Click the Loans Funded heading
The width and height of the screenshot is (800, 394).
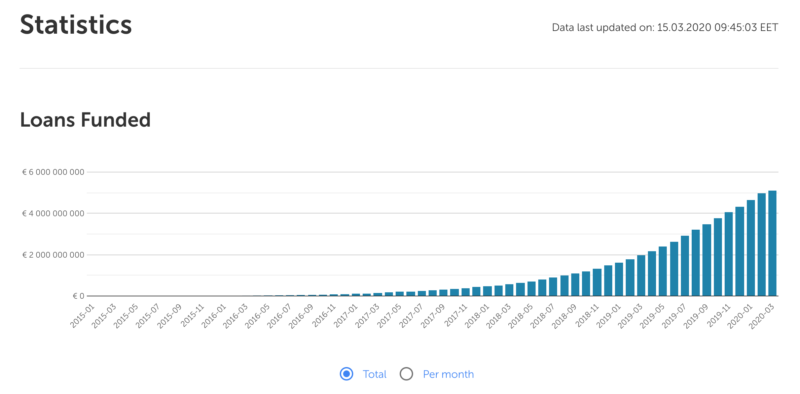[85, 120]
